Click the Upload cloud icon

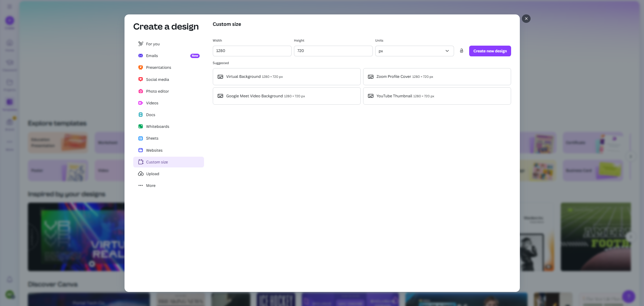(141, 174)
